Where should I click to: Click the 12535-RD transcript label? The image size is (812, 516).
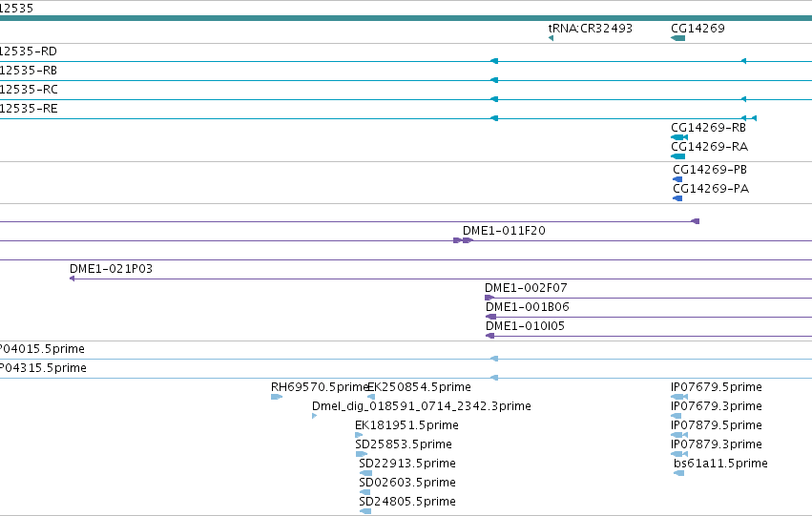(x=28, y=52)
